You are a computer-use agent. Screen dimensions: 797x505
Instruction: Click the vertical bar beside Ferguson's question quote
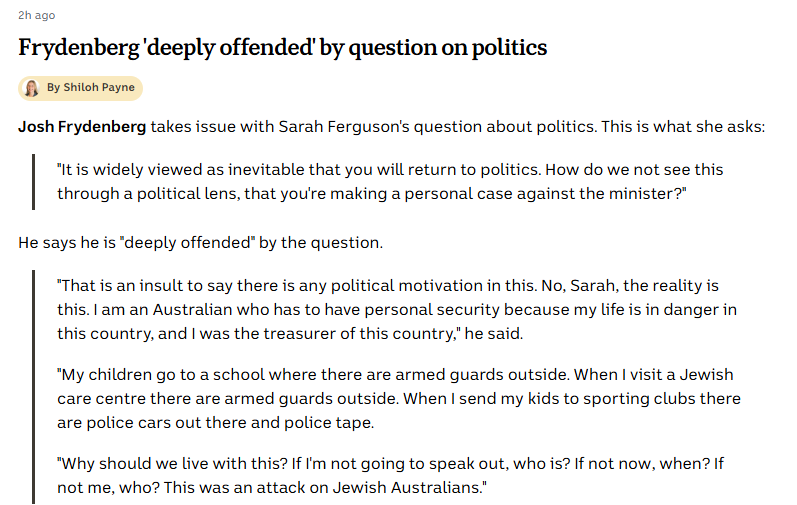tap(33, 181)
